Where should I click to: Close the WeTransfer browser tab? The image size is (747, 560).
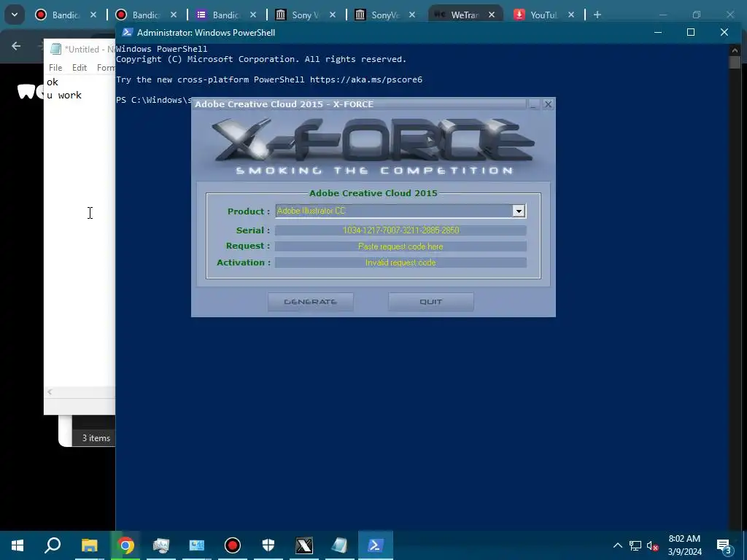(492, 15)
